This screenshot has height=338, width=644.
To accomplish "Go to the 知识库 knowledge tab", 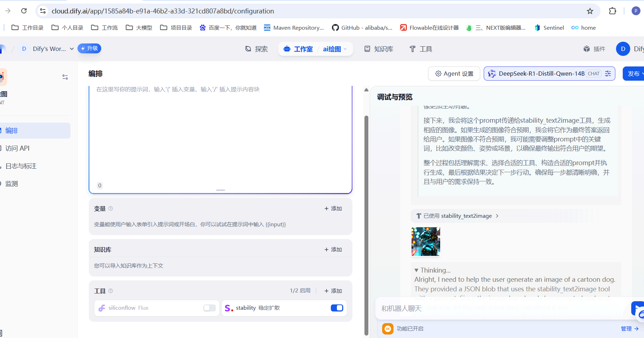I will [379, 49].
